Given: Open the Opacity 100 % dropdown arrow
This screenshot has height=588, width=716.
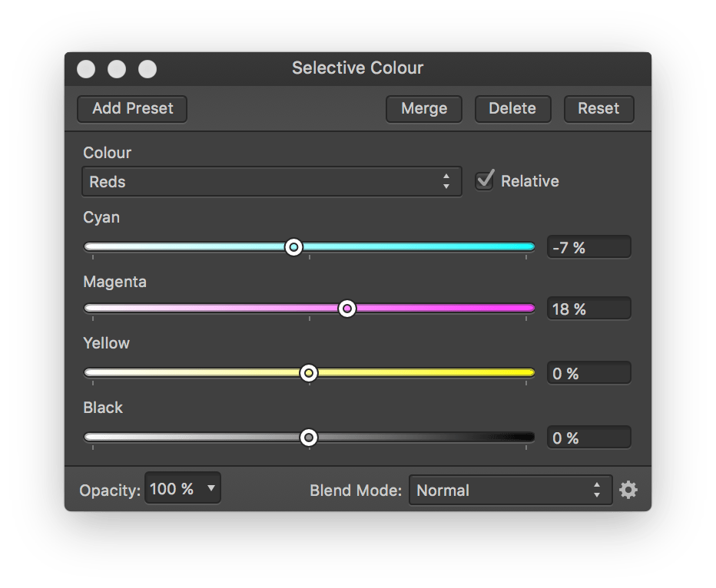Looking at the screenshot, I should [x=210, y=489].
